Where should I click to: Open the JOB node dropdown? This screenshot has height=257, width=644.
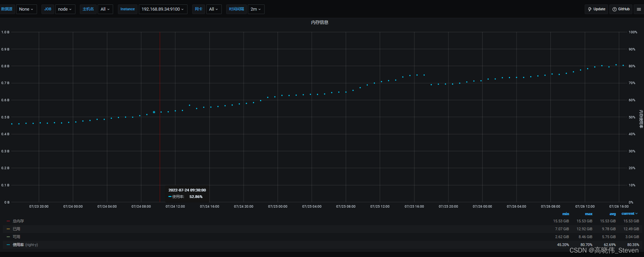[65, 9]
